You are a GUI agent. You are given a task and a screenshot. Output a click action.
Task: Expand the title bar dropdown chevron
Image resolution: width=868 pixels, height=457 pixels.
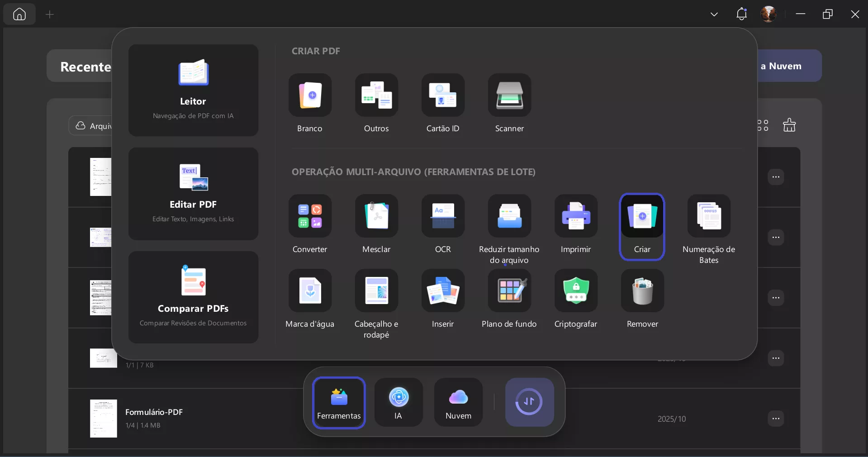[x=714, y=14]
